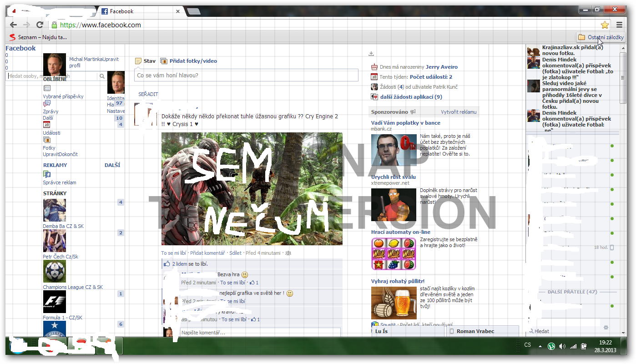Open a new browser tab

pos(193,11)
